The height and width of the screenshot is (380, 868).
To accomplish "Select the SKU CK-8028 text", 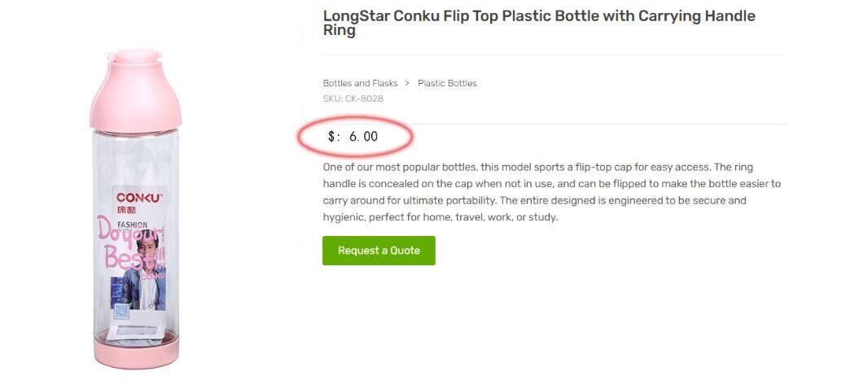I will (x=353, y=98).
